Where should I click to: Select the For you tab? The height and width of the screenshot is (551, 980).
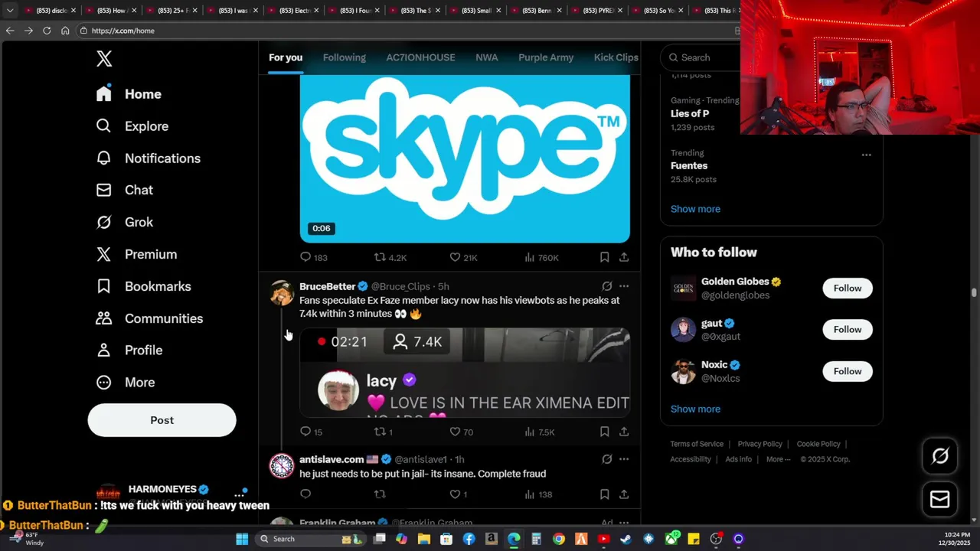point(286,57)
